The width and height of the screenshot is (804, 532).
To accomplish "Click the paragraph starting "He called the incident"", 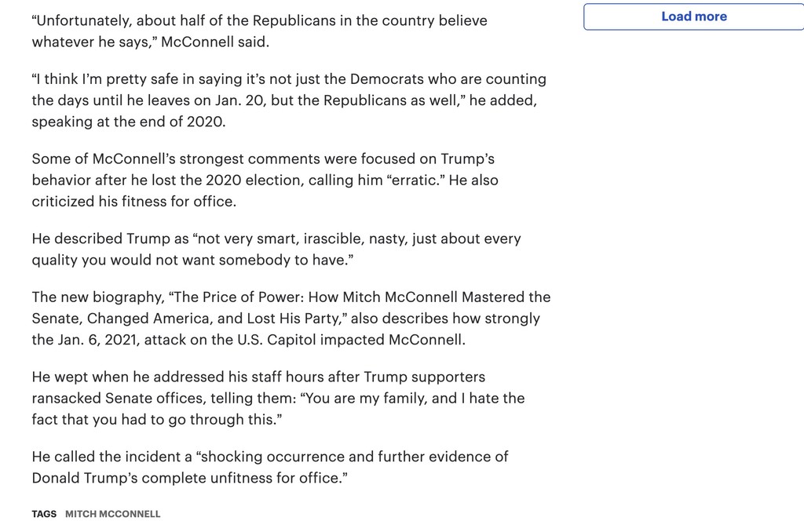I will [270, 468].
